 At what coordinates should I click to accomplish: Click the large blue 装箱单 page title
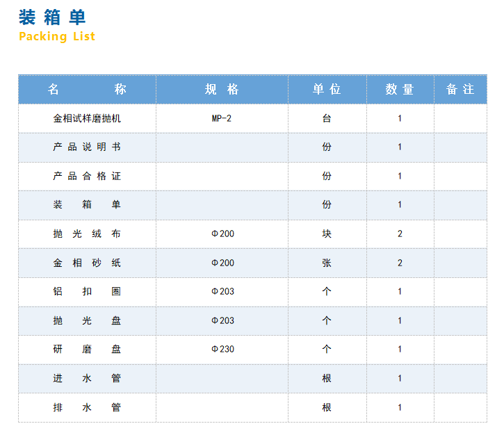52,17
